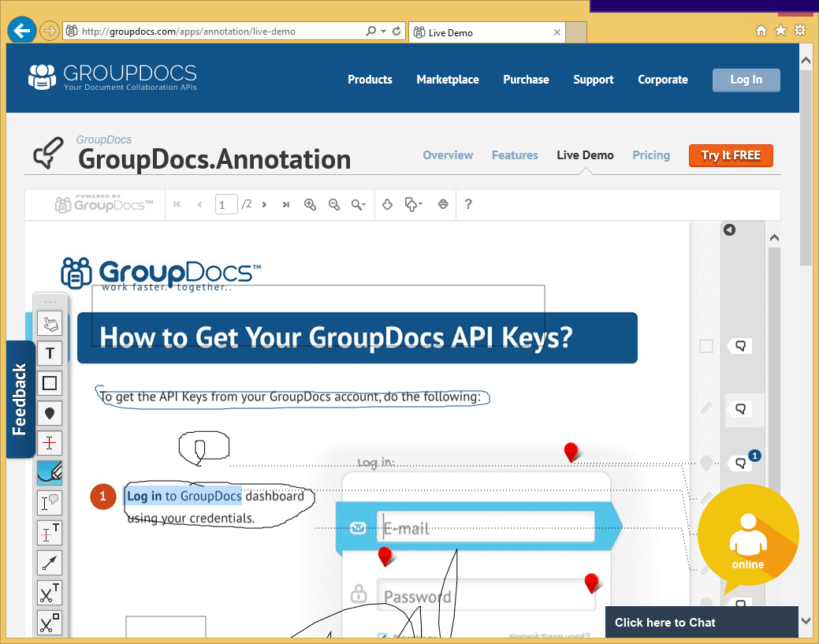Click browser forward arrow button

[49, 31]
